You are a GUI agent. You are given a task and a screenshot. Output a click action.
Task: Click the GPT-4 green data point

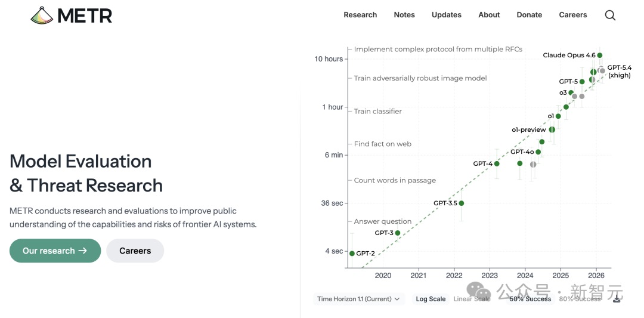(497, 163)
